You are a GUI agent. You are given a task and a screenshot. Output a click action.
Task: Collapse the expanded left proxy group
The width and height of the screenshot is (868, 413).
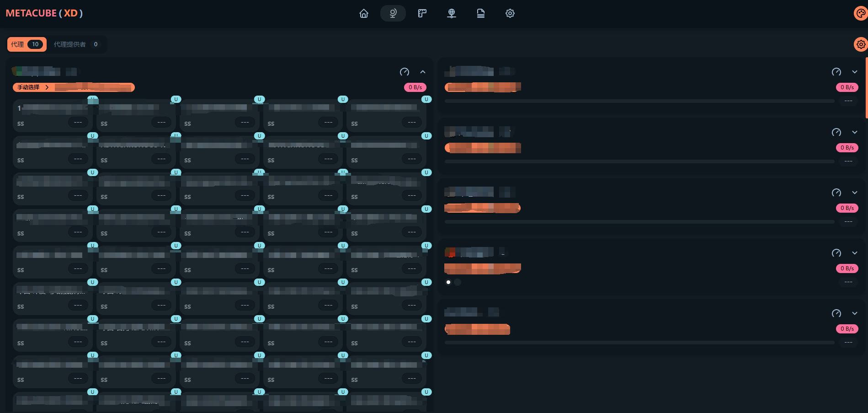click(x=423, y=72)
